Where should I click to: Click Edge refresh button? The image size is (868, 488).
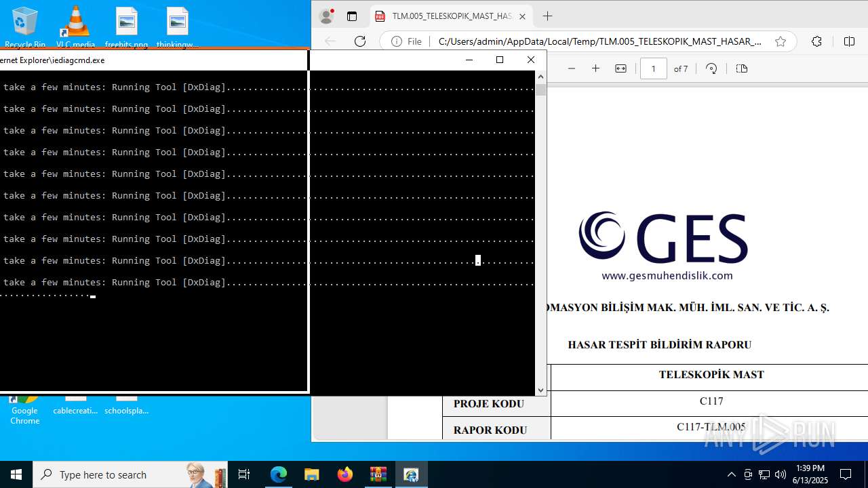360,41
